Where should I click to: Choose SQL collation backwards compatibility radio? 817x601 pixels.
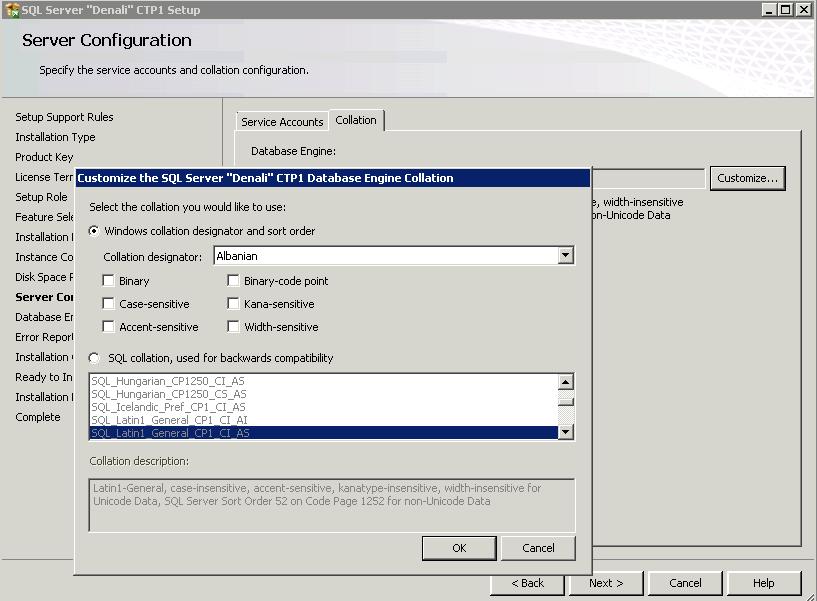point(95,358)
